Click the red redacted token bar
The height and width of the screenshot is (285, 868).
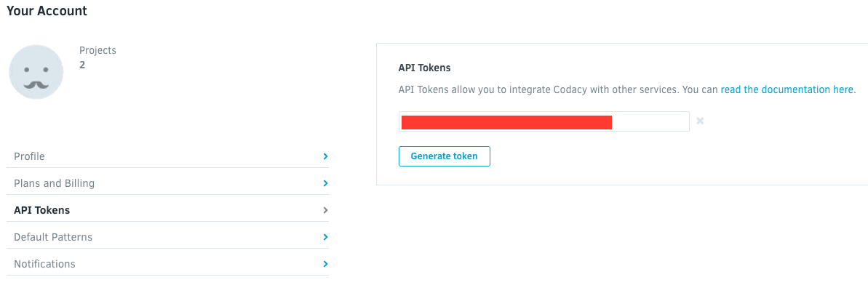(506, 122)
